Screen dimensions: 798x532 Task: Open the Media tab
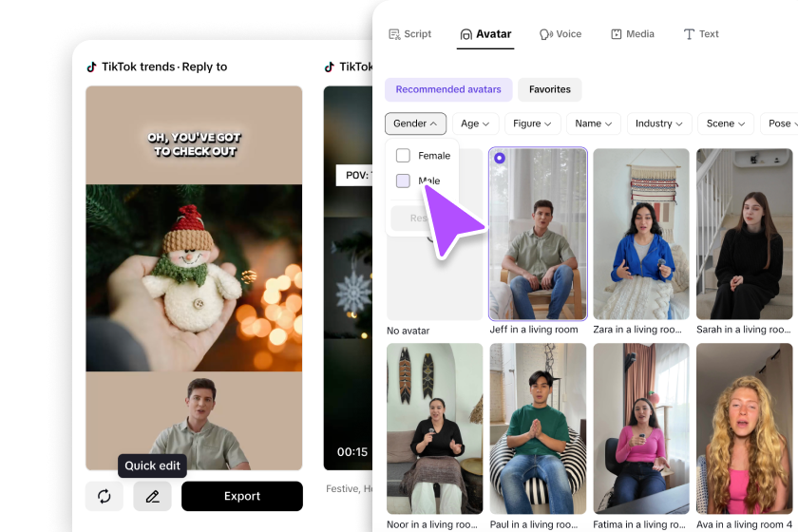tap(633, 34)
